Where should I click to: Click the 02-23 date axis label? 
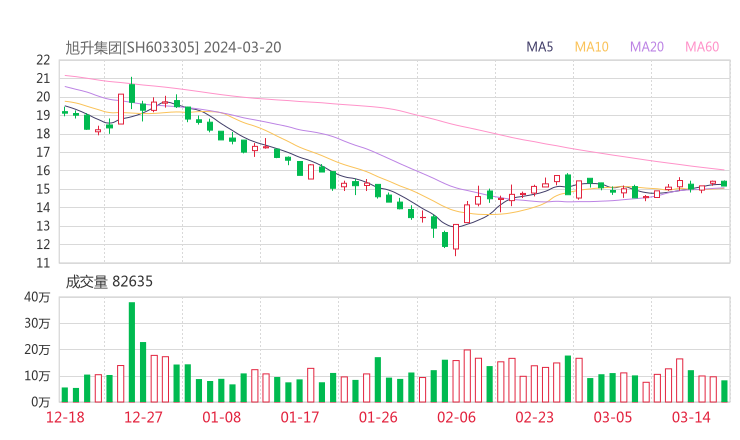coord(534,417)
